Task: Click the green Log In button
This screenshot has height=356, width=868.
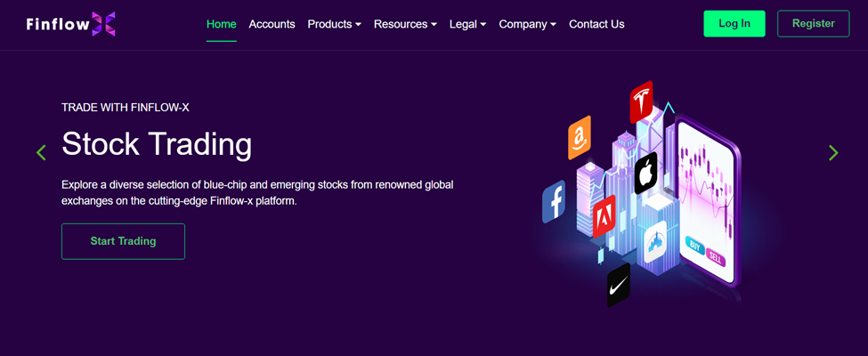Action: pos(734,24)
